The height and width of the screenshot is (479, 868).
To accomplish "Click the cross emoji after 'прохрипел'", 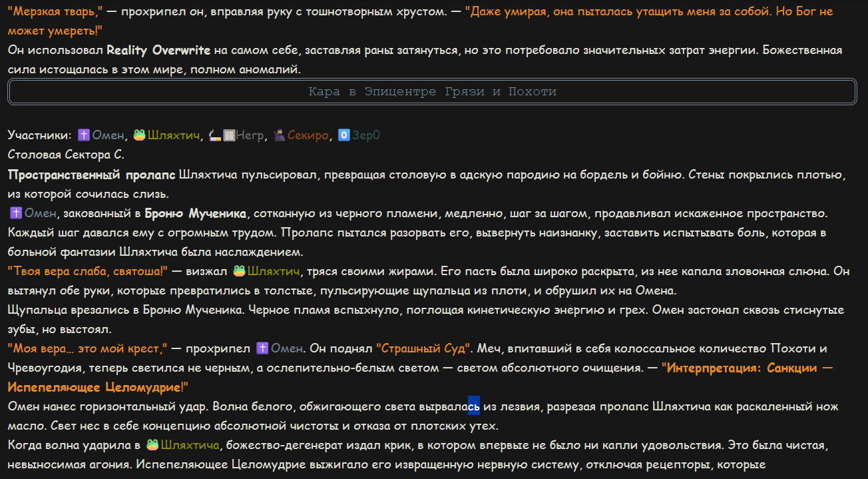I will (262, 348).
